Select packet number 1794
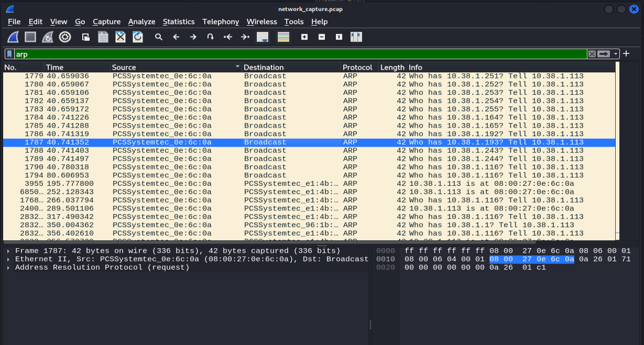Screen dimensions: 644x345 (x=309, y=175)
